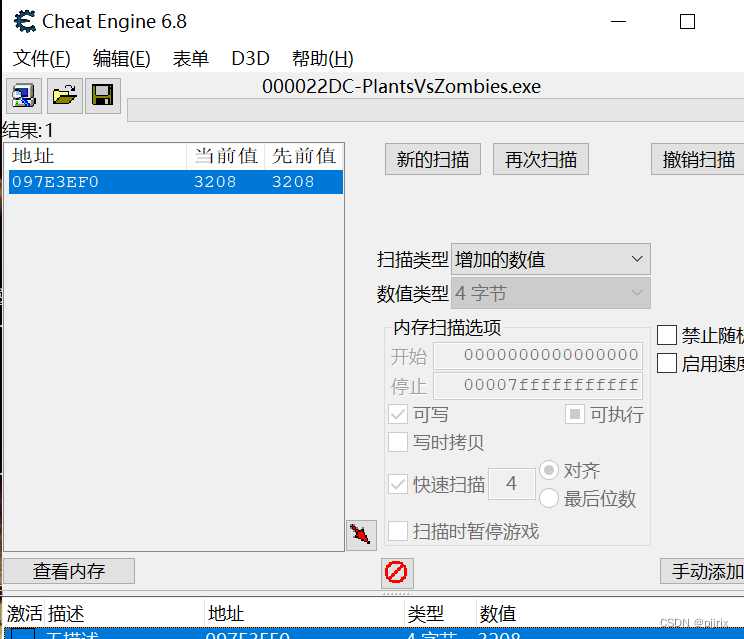744x639 pixels.
Task: Click the scan progress bar below process name
Action: [x=436, y=110]
